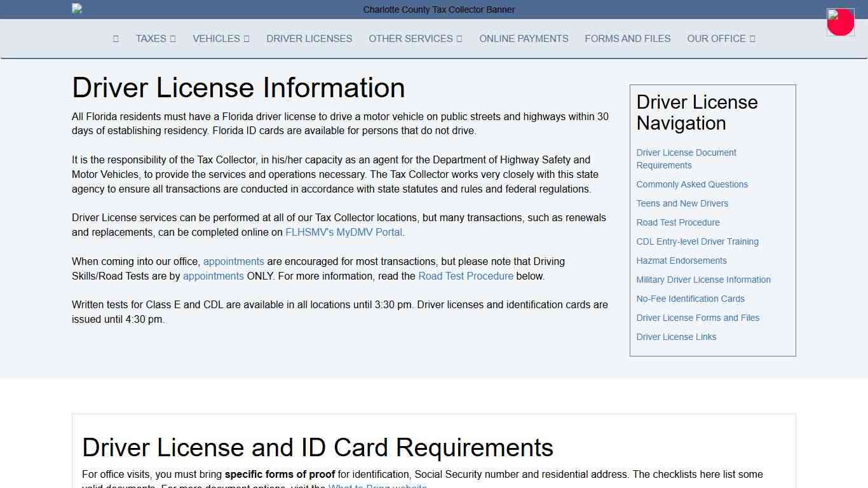Open the OTHER SERVICES dropdown
The image size is (868, 488).
point(415,39)
